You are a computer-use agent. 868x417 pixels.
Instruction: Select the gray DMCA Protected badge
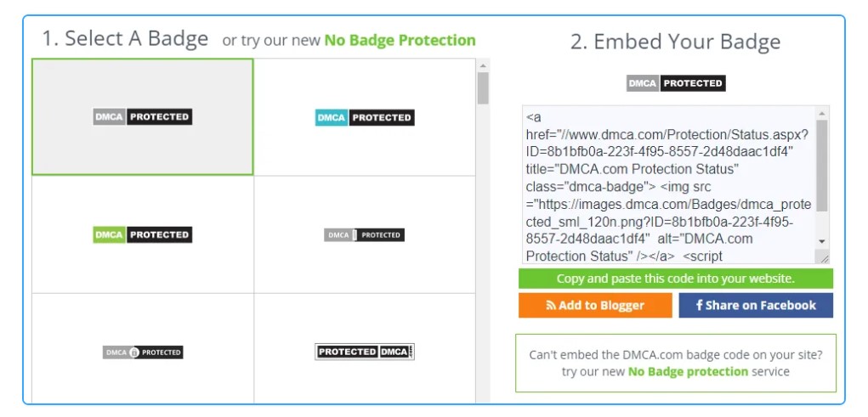142,116
